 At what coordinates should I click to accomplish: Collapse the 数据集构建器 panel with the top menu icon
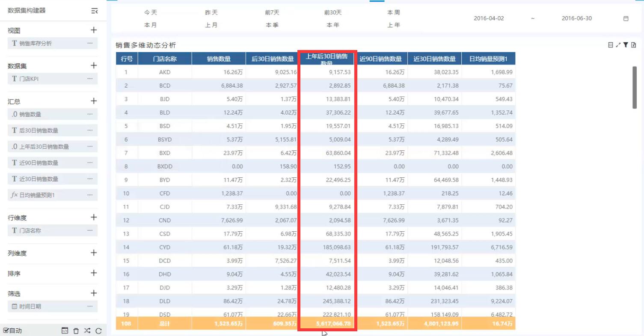coord(95,11)
